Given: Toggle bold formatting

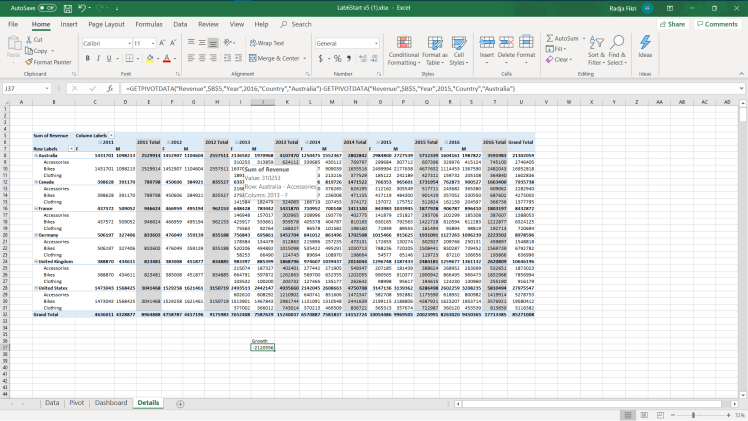Looking at the screenshot, I should coord(85,58).
